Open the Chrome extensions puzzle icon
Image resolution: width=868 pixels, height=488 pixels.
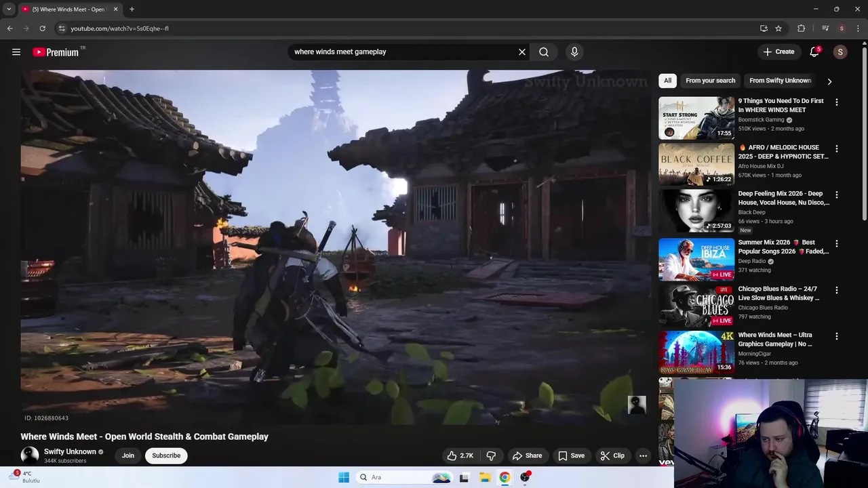pos(802,28)
